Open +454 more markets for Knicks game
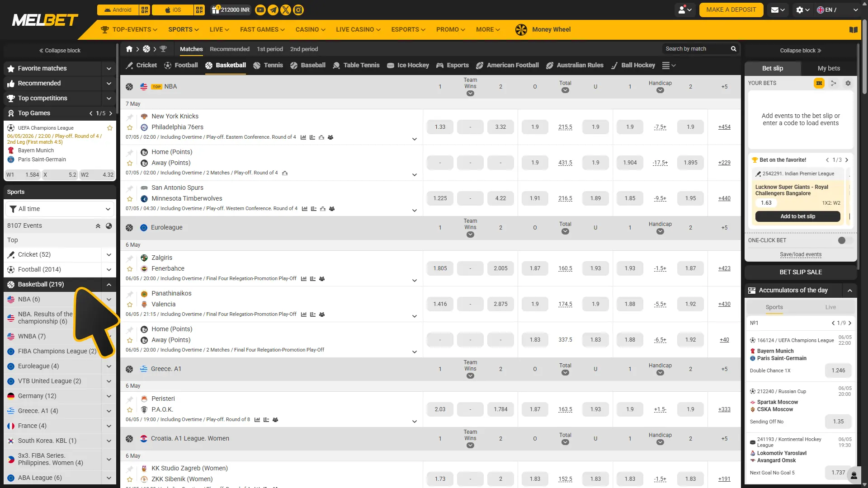Viewport: 868px width, 488px height. (x=724, y=127)
